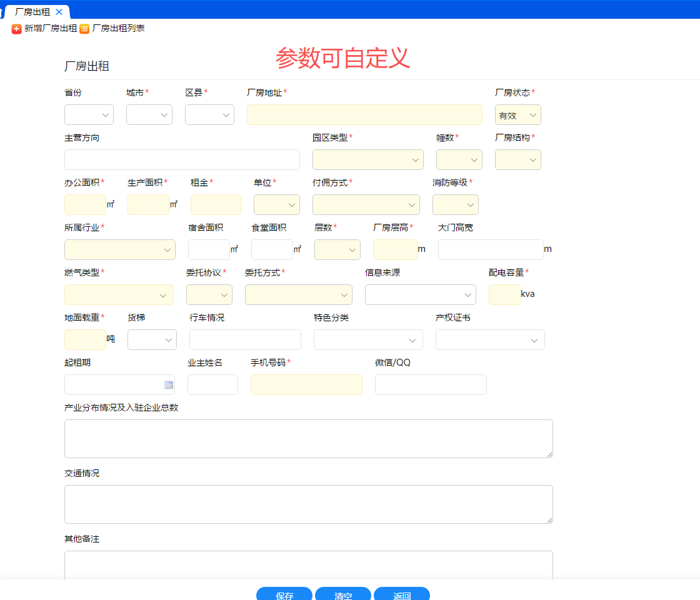The height and width of the screenshot is (600, 700).
Task: Open the calendar icon in 起租期 field
Action: (x=169, y=385)
